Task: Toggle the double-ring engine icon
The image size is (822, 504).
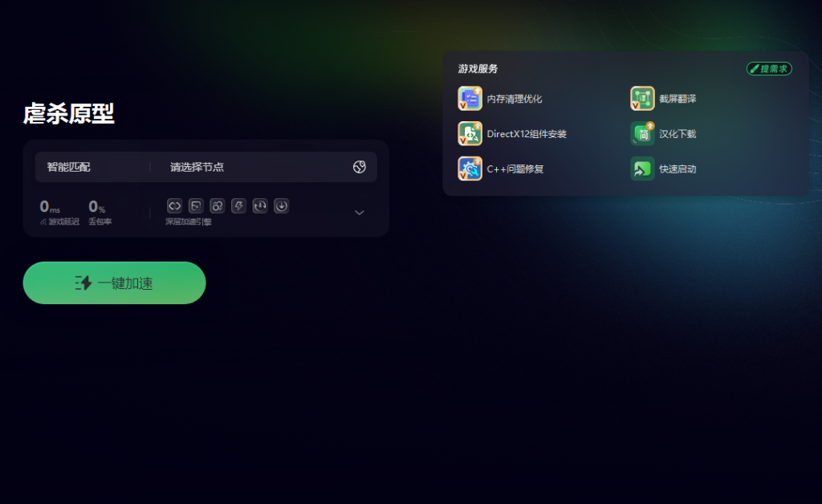Action: (x=217, y=206)
